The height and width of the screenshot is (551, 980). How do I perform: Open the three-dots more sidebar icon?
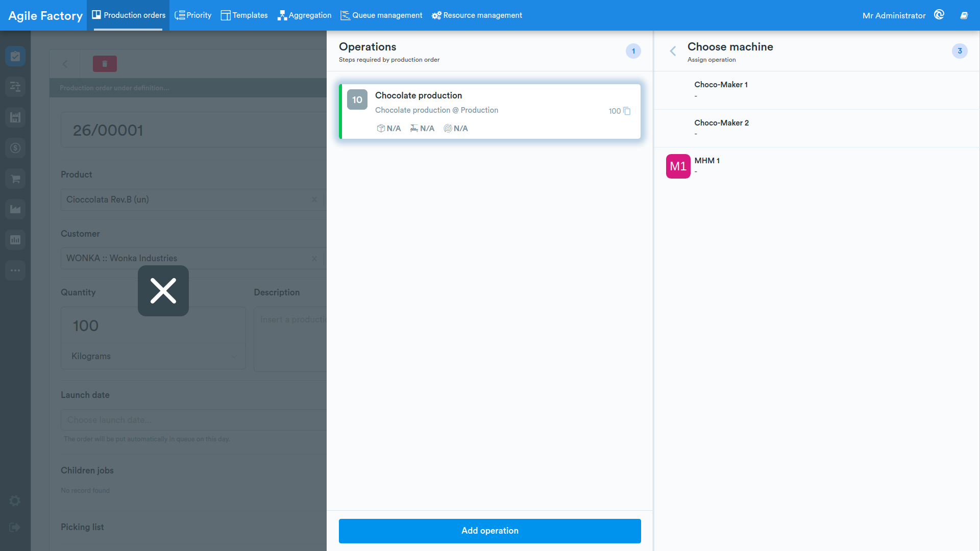15,270
